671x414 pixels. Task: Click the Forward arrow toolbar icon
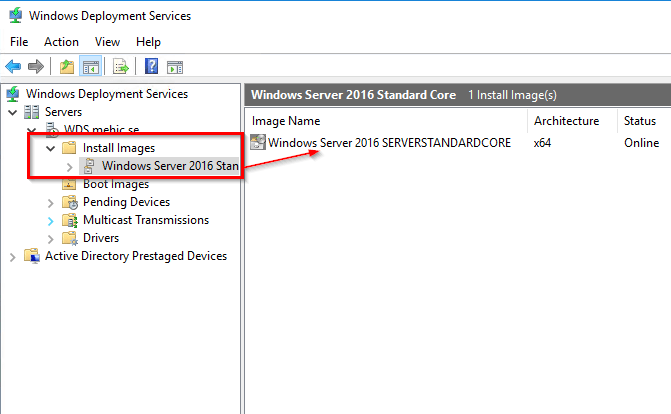(36, 67)
